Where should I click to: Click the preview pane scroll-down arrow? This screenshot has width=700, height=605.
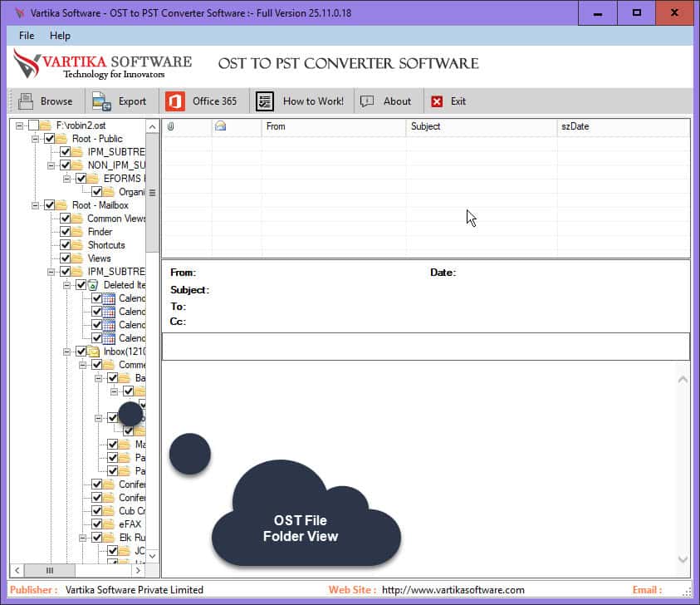coord(683,559)
